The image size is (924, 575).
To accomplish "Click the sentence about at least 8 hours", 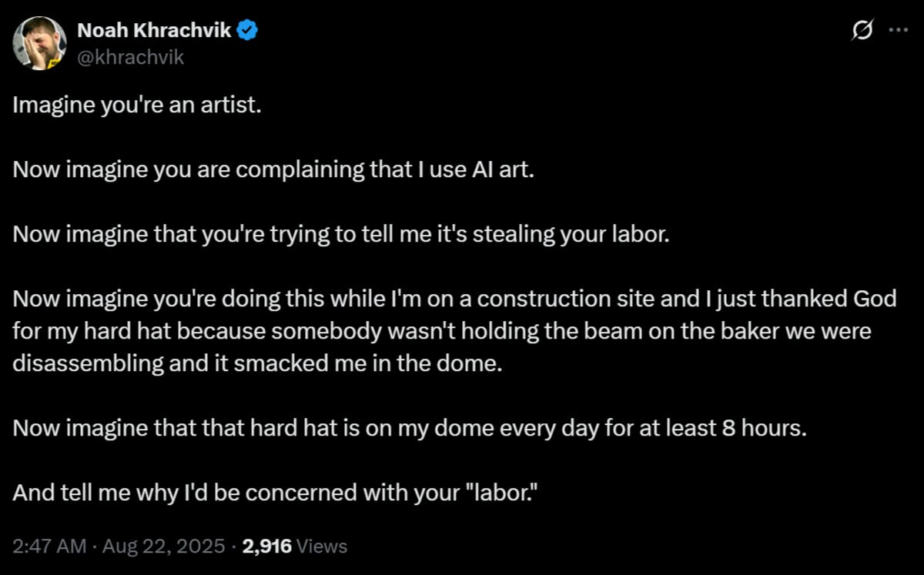I will (x=410, y=428).
